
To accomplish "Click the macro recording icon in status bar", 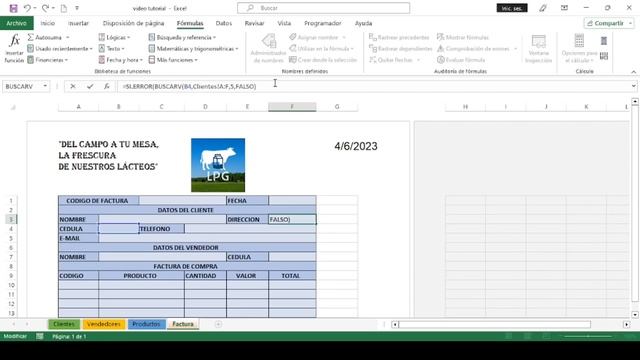I will tap(40, 336).
